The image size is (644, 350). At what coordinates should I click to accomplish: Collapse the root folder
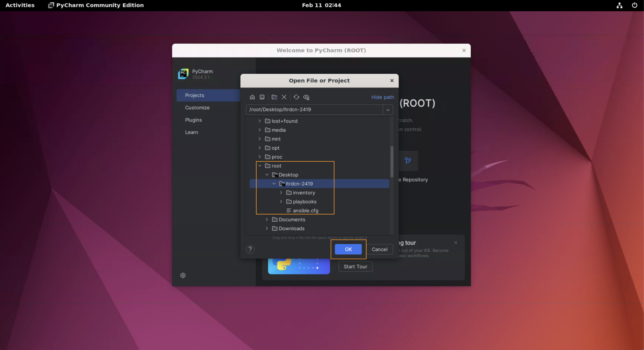click(x=260, y=166)
